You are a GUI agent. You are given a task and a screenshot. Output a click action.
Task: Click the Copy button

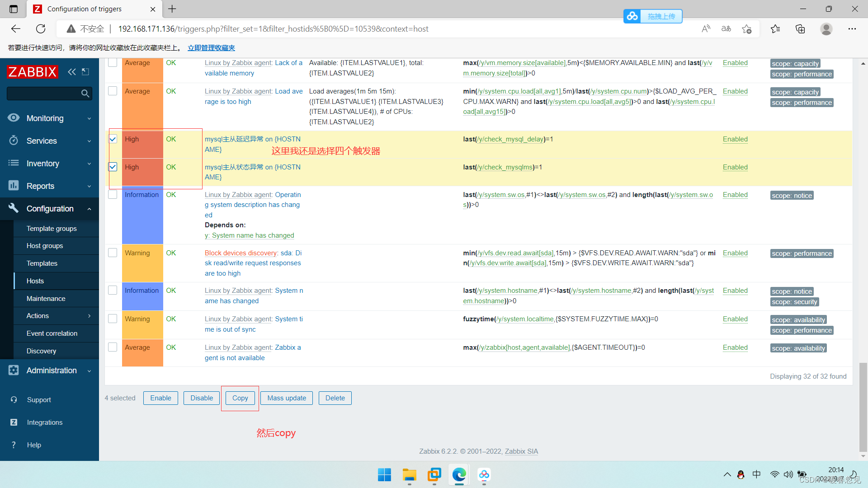coord(240,398)
